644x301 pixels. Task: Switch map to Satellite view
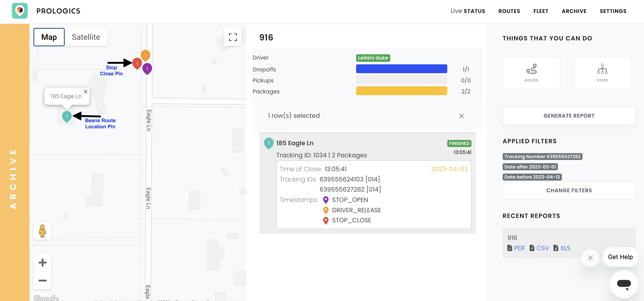[x=86, y=37]
